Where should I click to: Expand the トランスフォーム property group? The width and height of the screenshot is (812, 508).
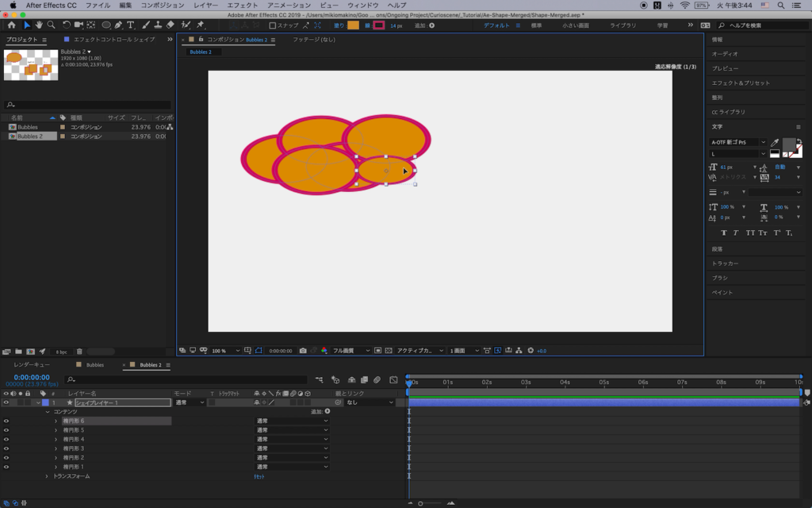click(x=46, y=476)
